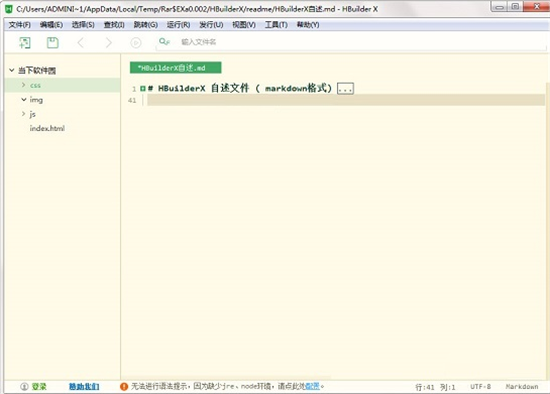Click the HBuilder X title bar logo
The width and height of the screenshot is (550, 394).
coord(9,9)
